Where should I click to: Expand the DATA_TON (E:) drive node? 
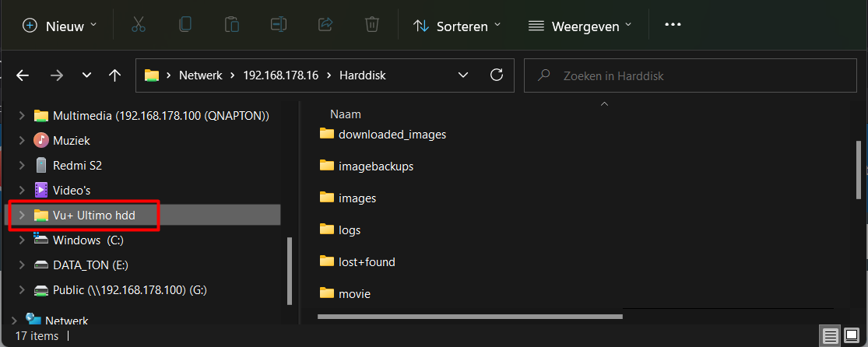(22, 265)
